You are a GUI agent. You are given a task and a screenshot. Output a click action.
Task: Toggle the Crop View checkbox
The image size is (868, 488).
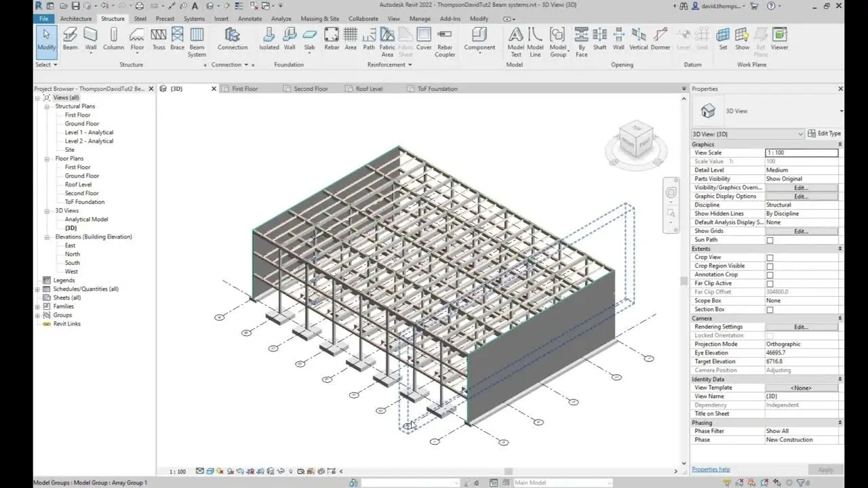pos(770,258)
